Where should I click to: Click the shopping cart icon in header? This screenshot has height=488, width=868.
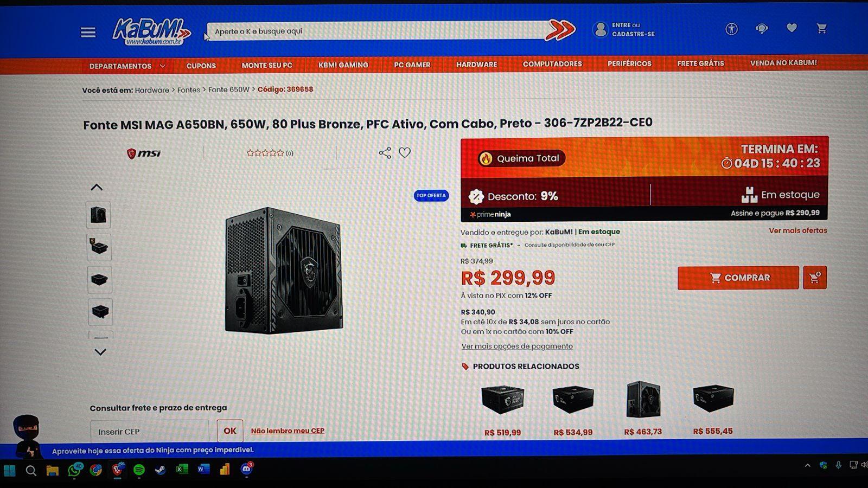click(x=821, y=28)
